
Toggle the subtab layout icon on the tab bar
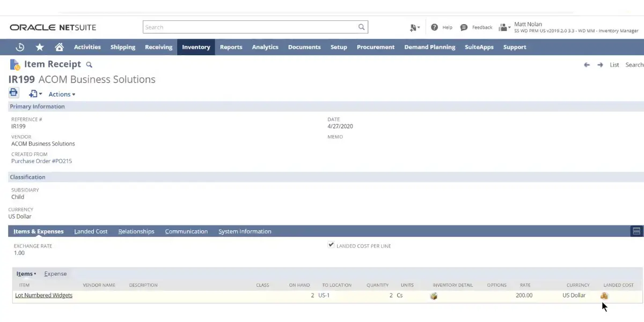pos(636,231)
